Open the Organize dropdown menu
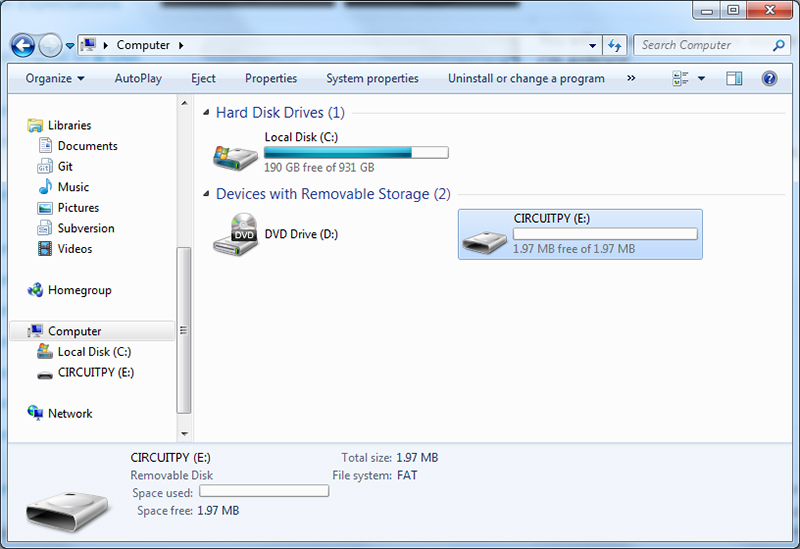This screenshot has height=549, width=800. (x=55, y=78)
